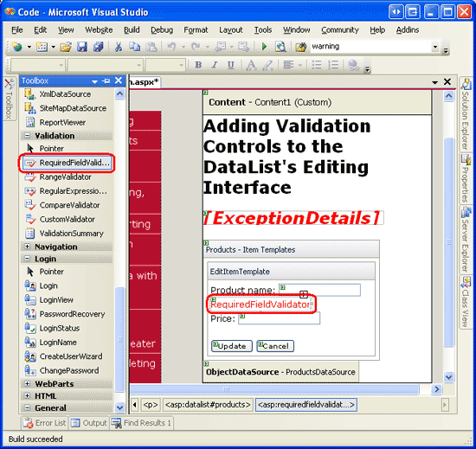
Task: Toggle auto-hide pin on Toolbox panel
Action: point(106,81)
